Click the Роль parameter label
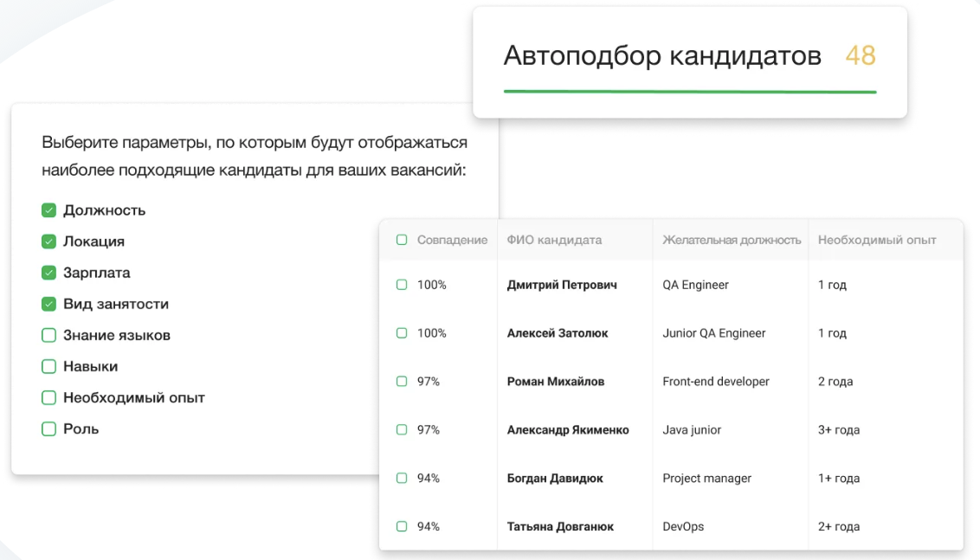The width and height of the screenshot is (980, 560). coord(81,428)
